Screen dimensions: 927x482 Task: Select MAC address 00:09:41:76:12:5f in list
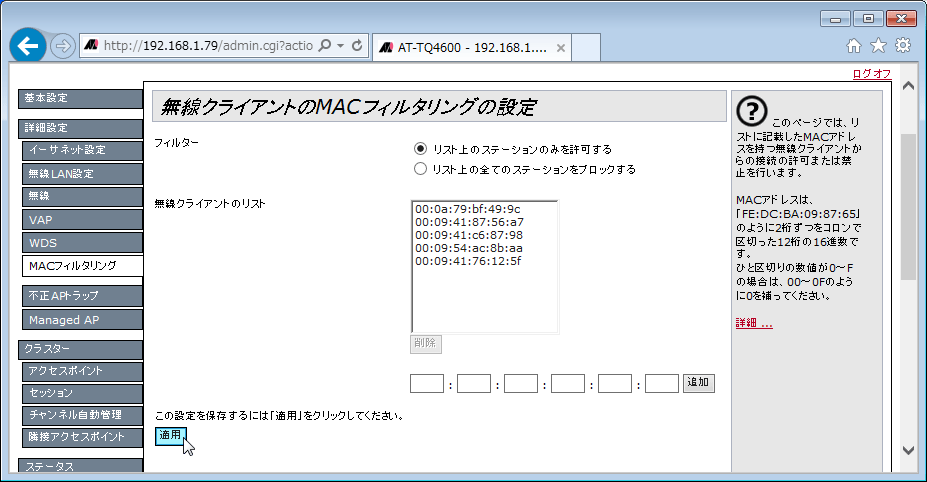pyautogui.click(x=468, y=261)
